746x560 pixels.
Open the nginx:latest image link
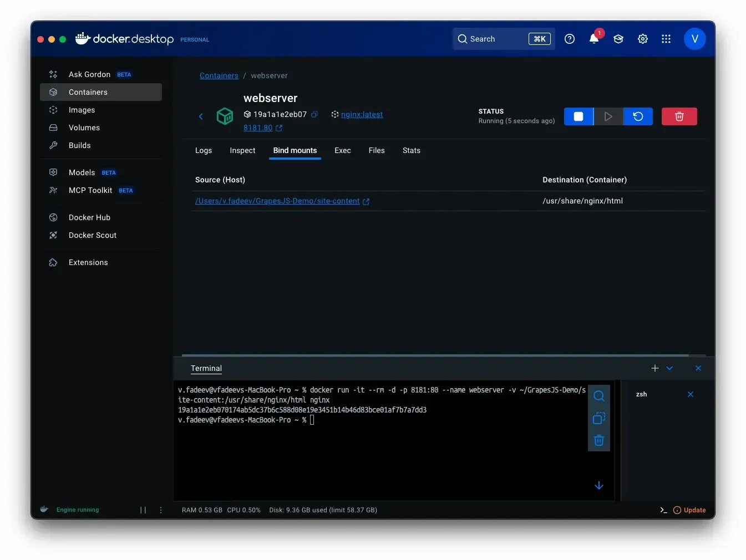(x=362, y=115)
